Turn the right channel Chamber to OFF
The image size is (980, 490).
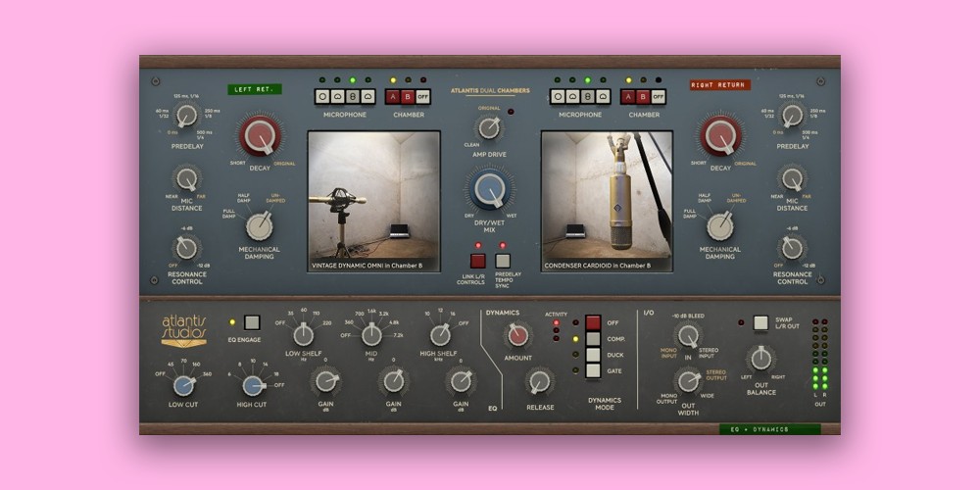point(659,96)
